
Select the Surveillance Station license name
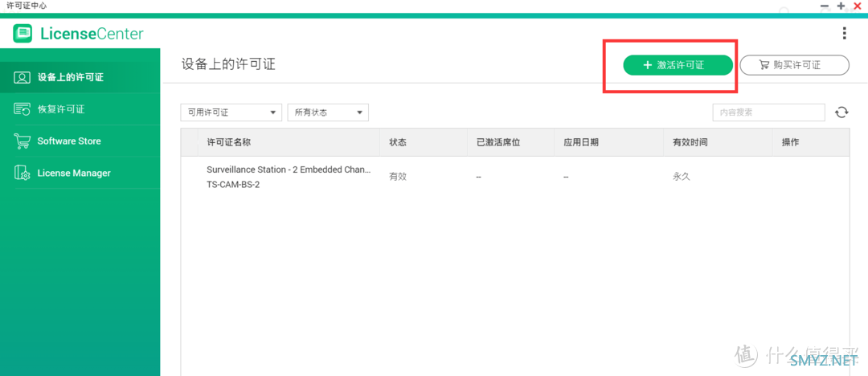(289, 170)
